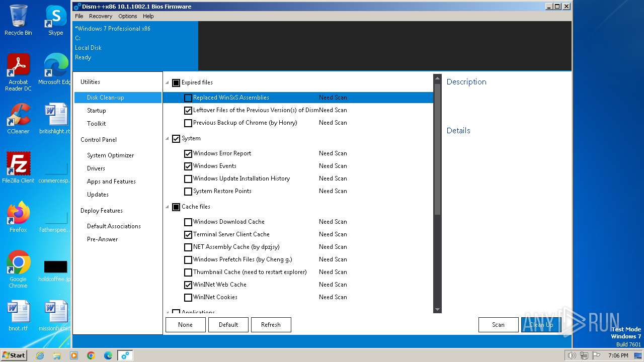Click the cleanup list scrollbar down arrow
The height and width of the screenshot is (362, 644).
(x=437, y=309)
